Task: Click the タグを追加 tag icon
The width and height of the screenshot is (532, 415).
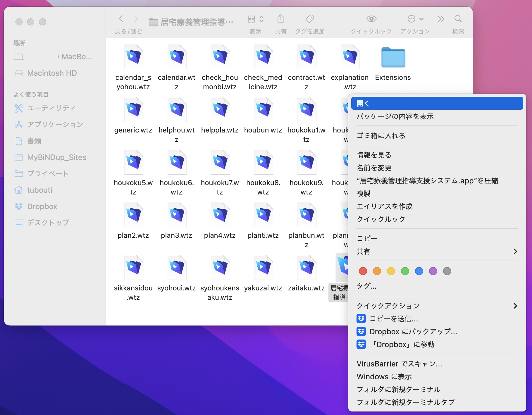Action: (309, 19)
